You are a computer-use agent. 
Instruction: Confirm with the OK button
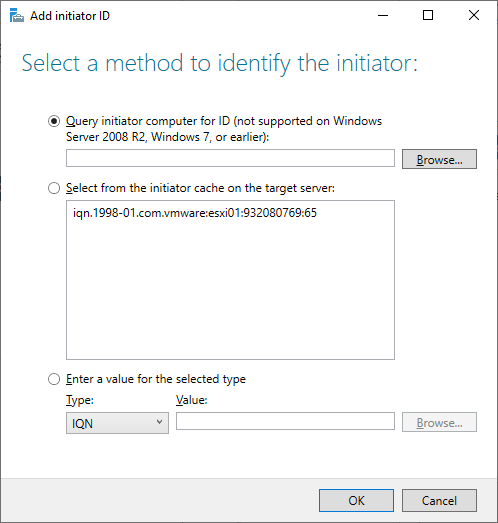pyautogui.click(x=356, y=500)
